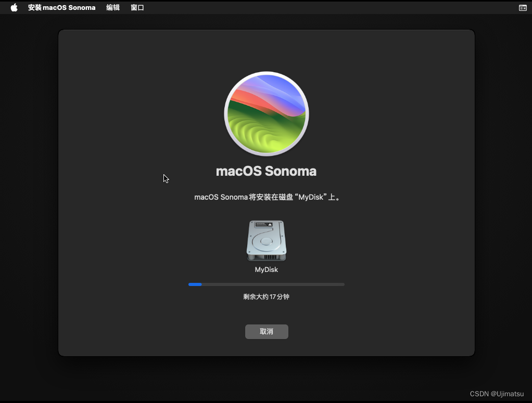Click the macOS Sonoma logo image
The height and width of the screenshot is (403, 532).
point(267,114)
